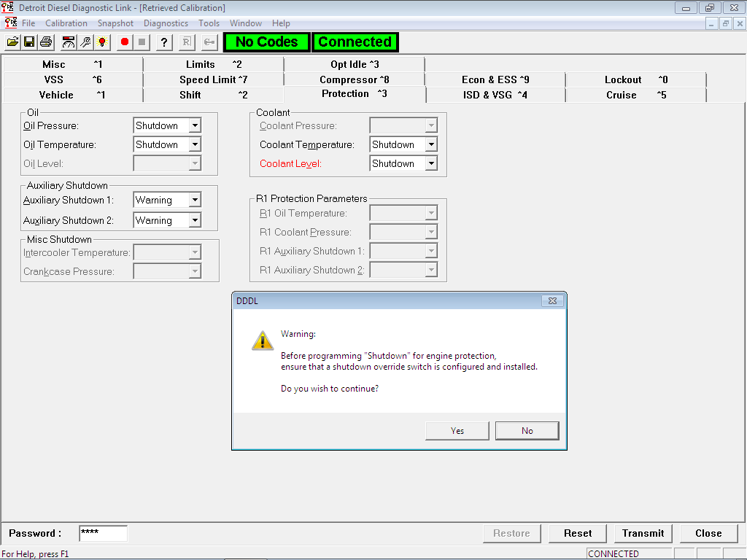Switch to the VSS tab
The width and height of the screenshot is (747, 560).
click(x=73, y=79)
